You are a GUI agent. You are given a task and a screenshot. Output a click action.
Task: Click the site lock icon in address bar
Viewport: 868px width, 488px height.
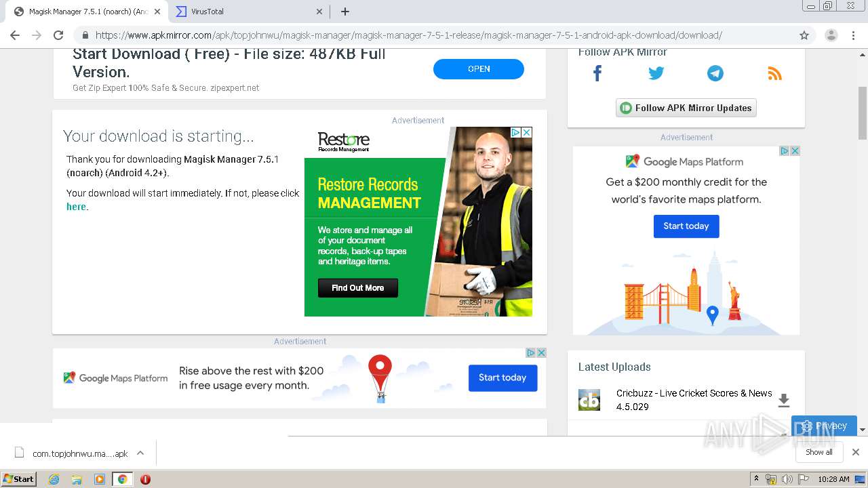tap(85, 35)
